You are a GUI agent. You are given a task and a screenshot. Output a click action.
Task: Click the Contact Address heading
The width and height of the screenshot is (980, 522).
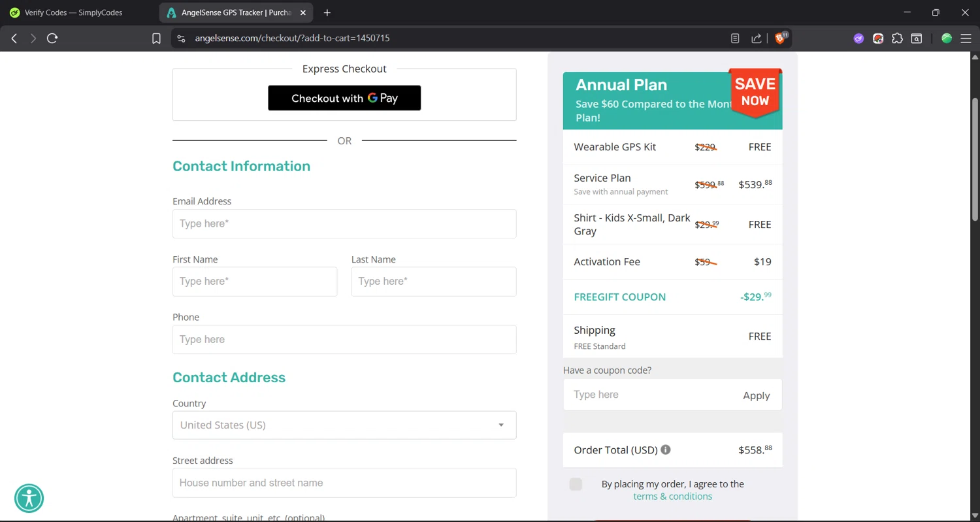(x=229, y=378)
